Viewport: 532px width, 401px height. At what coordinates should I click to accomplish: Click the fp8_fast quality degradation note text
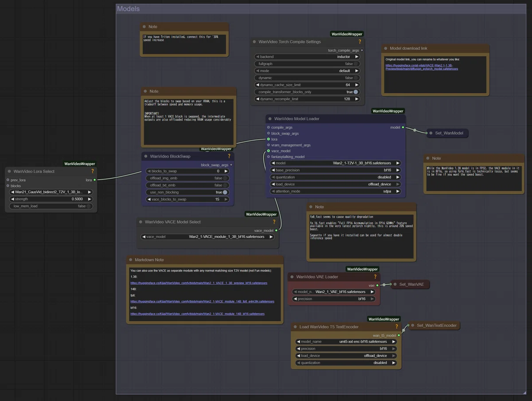(x=341, y=216)
